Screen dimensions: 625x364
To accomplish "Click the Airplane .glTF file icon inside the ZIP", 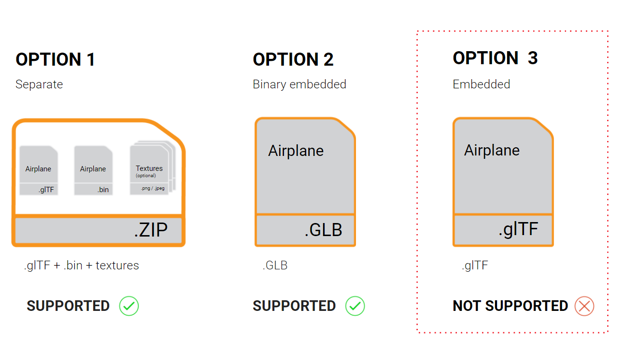I will point(39,170).
